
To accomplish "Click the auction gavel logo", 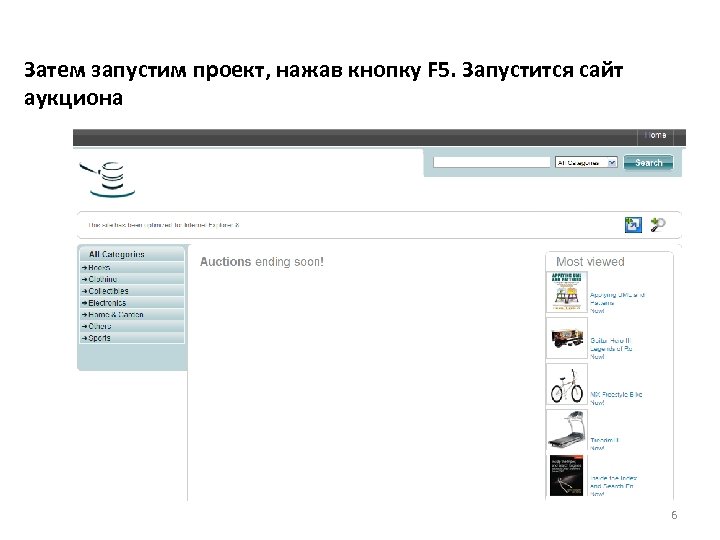I will (107, 179).
